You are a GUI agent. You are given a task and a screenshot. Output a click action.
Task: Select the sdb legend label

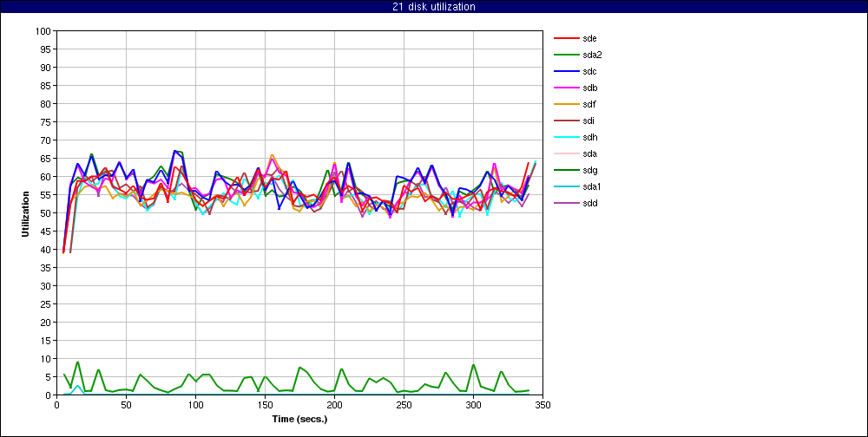[x=589, y=88]
